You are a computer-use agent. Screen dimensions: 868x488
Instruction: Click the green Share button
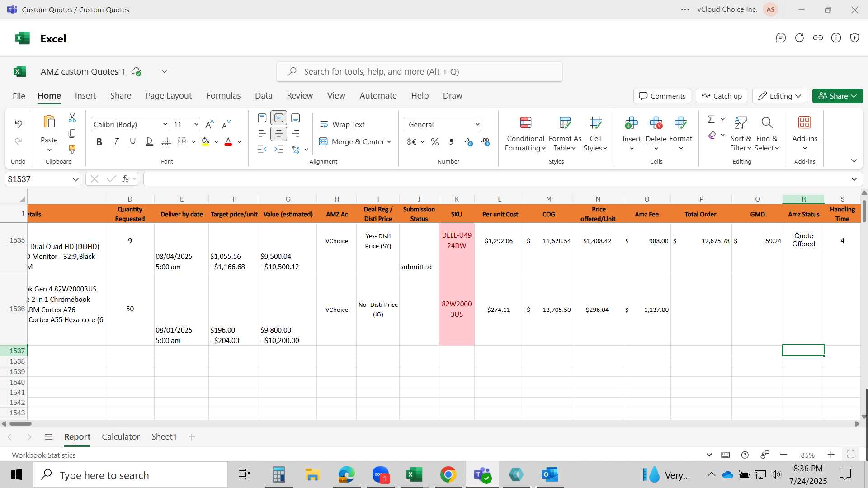click(838, 96)
